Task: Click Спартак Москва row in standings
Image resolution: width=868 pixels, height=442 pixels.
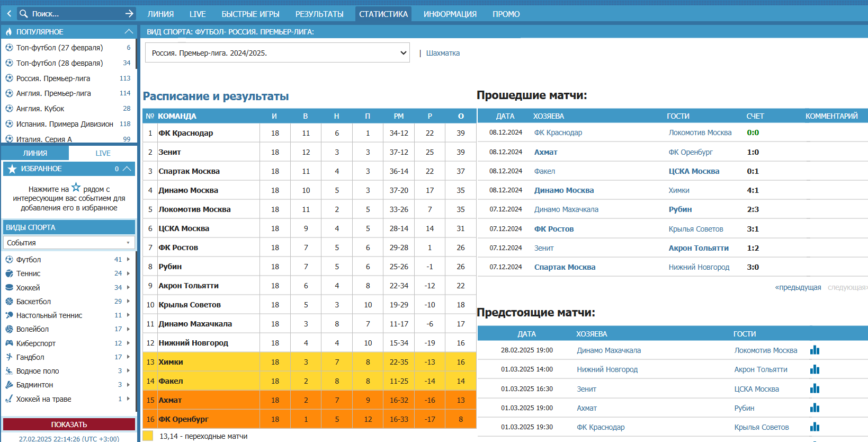Action: pos(309,171)
